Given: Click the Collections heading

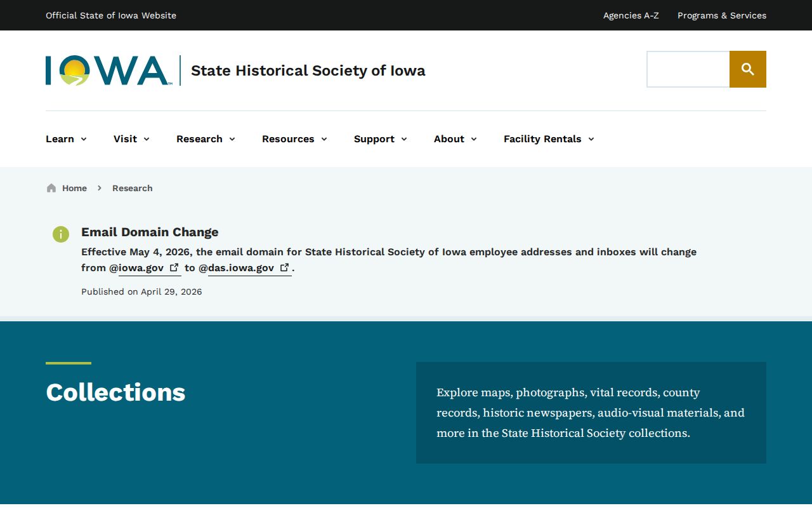Looking at the screenshot, I should (115, 392).
